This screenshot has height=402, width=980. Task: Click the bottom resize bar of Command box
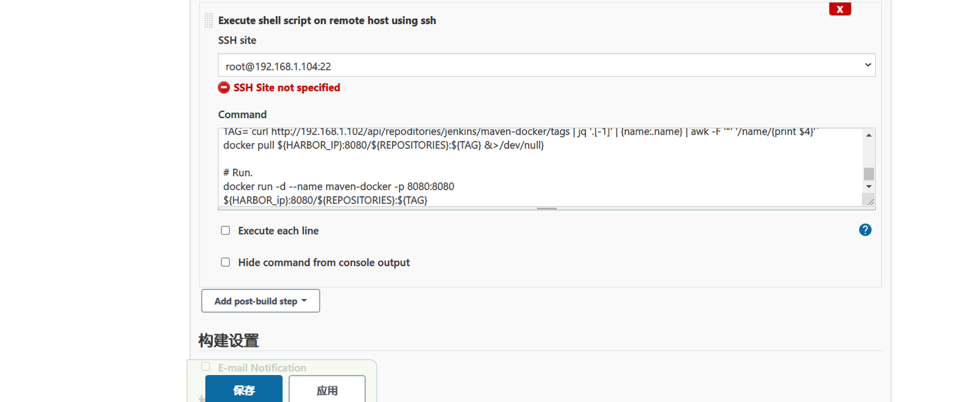(547, 208)
